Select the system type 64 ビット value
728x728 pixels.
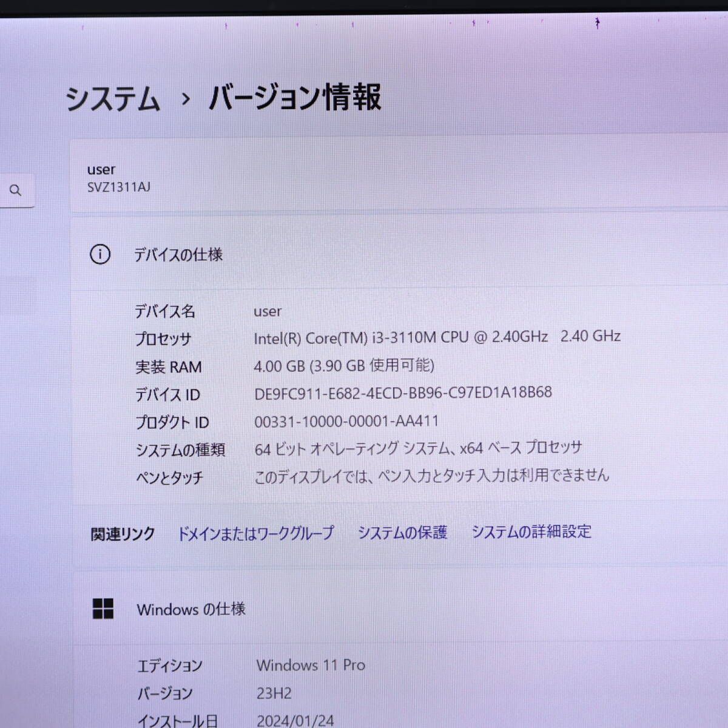click(418, 448)
